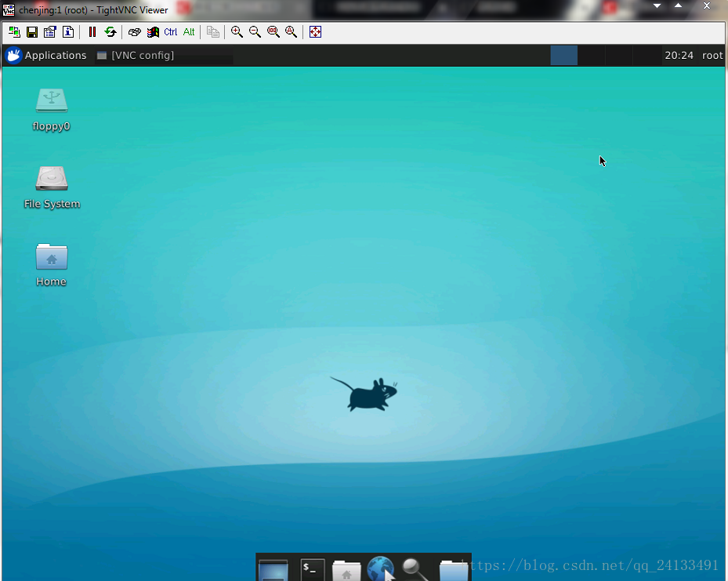Screen dimensions: 728x581
Task: Select the floppy0 desktop icon
Action: [x=52, y=110]
